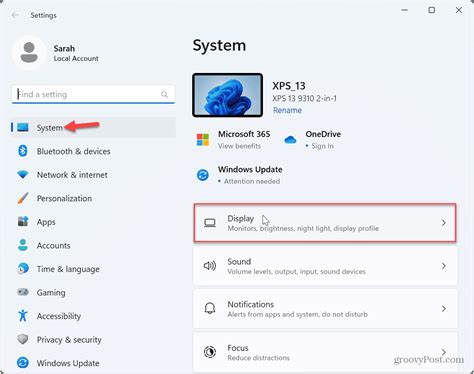Click the sidebar Windows Update sync icon
The width and height of the screenshot is (474, 374).
[23, 363]
